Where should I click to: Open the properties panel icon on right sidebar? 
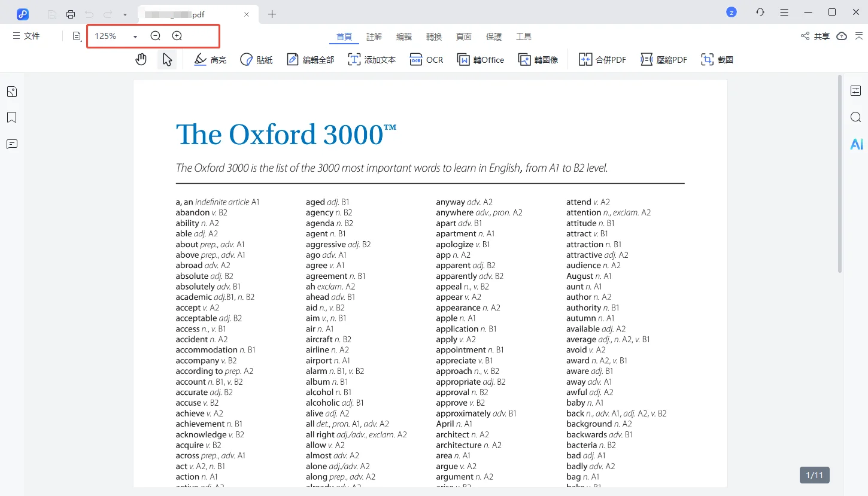[x=856, y=91]
